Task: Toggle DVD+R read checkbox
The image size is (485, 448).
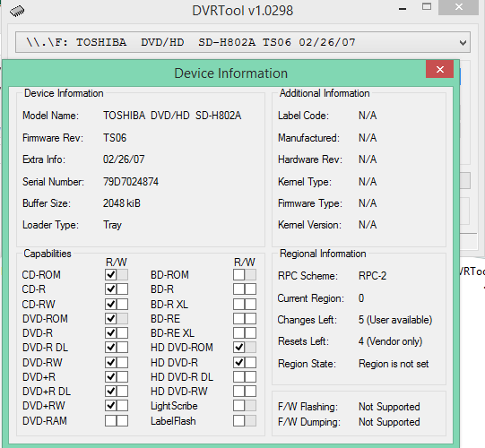Action: [111, 376]
